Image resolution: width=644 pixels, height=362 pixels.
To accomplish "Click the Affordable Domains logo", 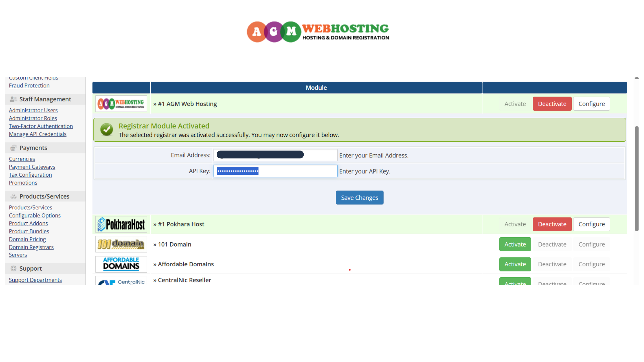I will 121,264.
